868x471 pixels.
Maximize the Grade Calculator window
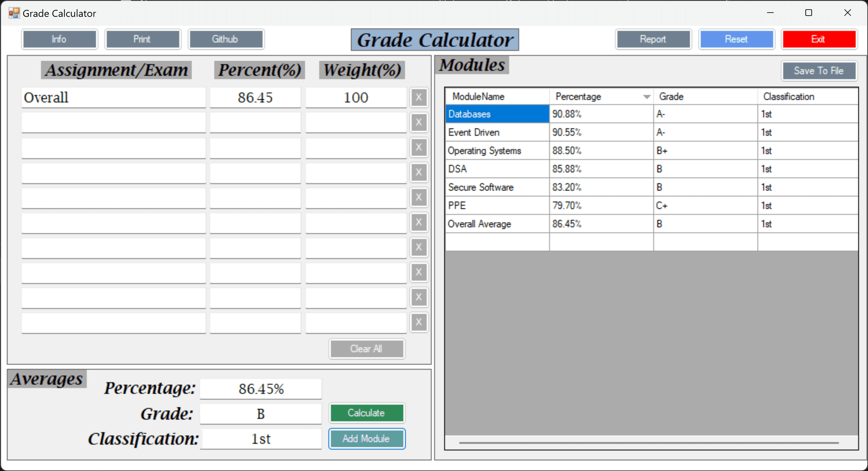point(809,13)
